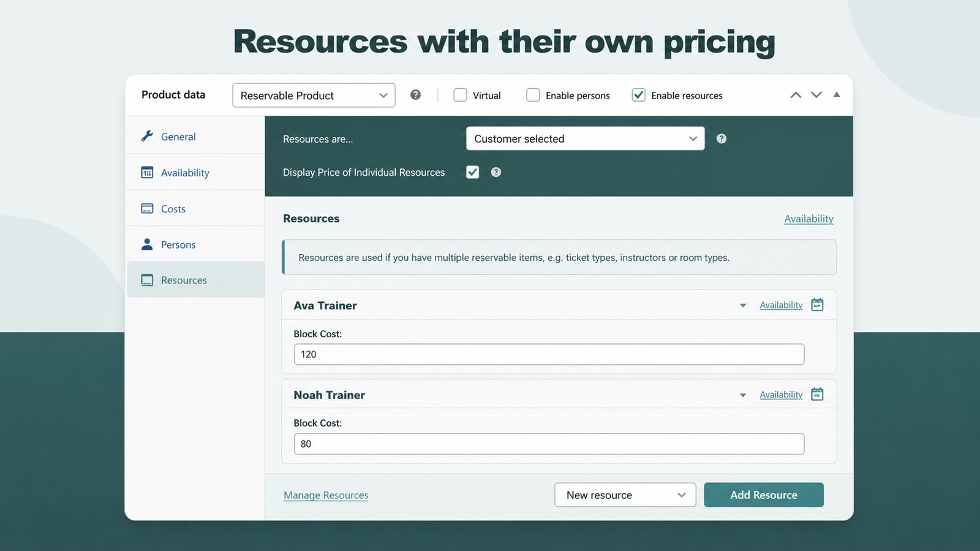The height and width of the screenshot is (551, 980).
Task: Click Availability link for Noah Trainer
Action: tap(781, 395)
